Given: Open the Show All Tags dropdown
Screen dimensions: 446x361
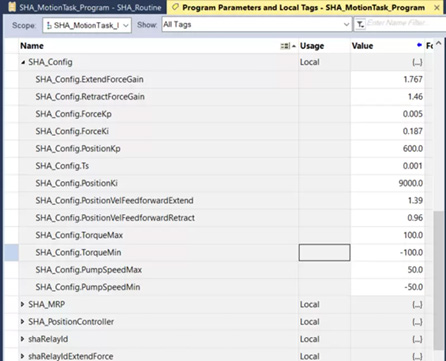Looking at the screenshot, I should point(346,24).
